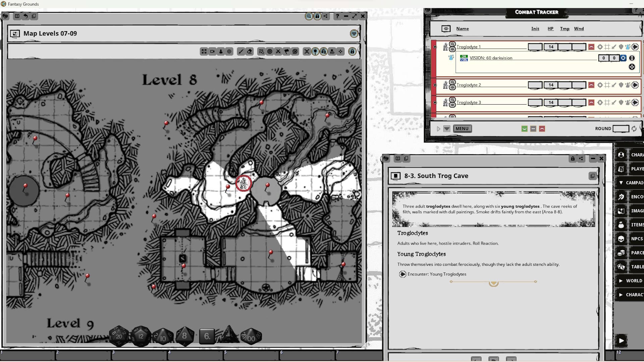Click the next actor arrow button for Troglodyte 3
The width and height of the screenshot is (644, 362).
pos(635,102)
